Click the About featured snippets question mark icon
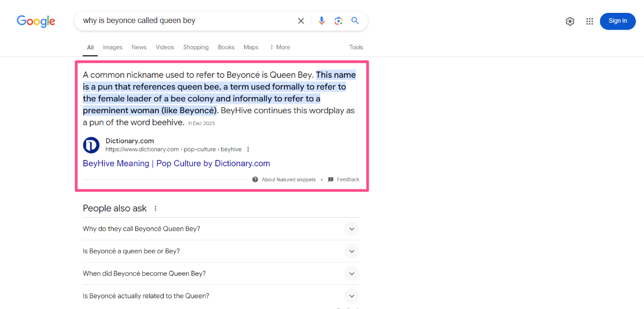 254,179
